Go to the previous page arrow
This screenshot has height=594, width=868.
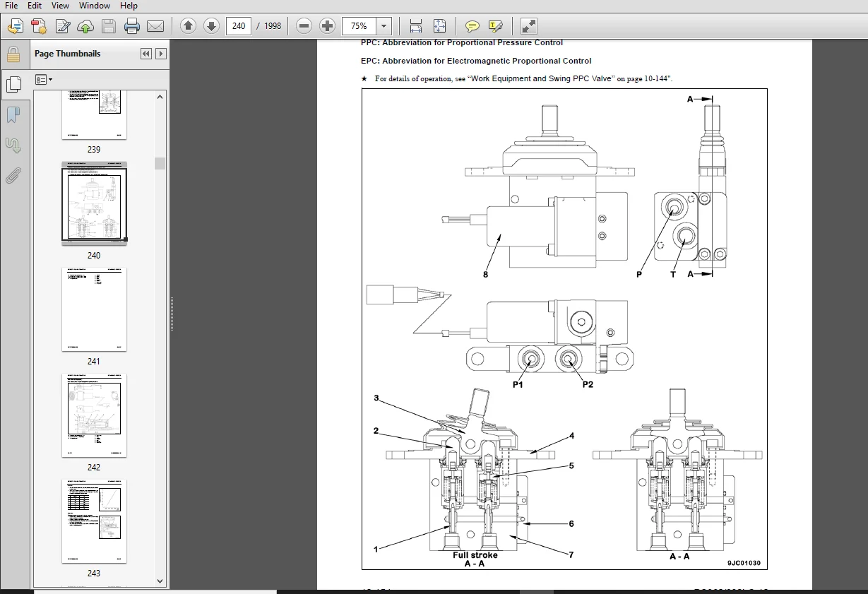(x=188, y=26)
